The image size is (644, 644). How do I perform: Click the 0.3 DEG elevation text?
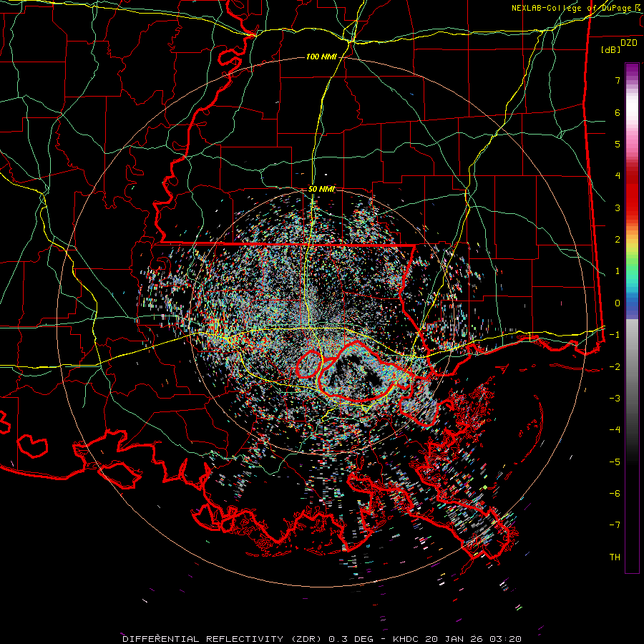point(351,639)
